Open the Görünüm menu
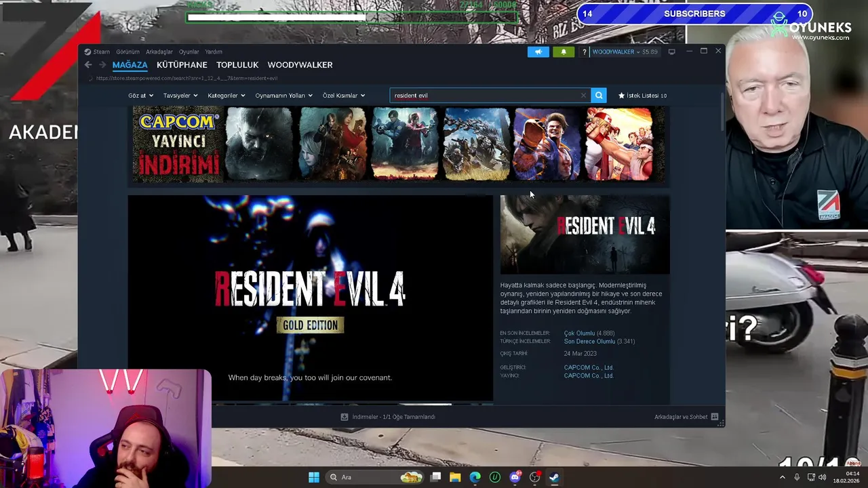The width and height of the screenshot is (868, 488). coord(127,52)
